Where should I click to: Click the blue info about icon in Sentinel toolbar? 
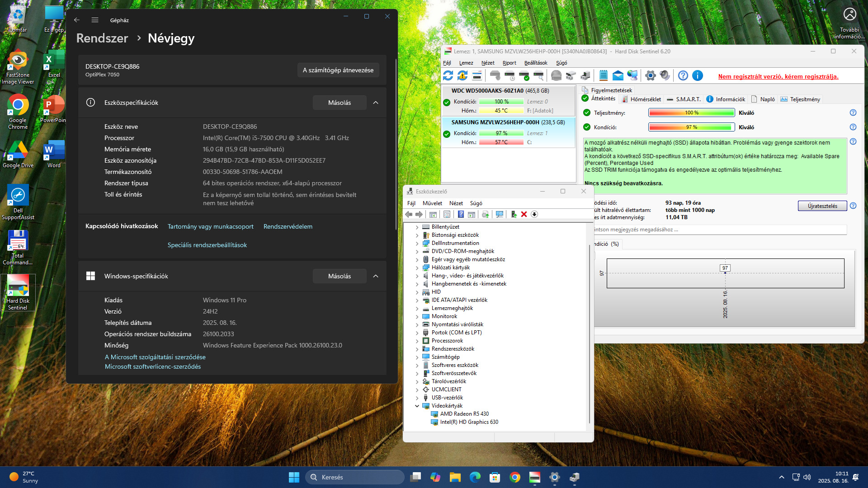698,75
